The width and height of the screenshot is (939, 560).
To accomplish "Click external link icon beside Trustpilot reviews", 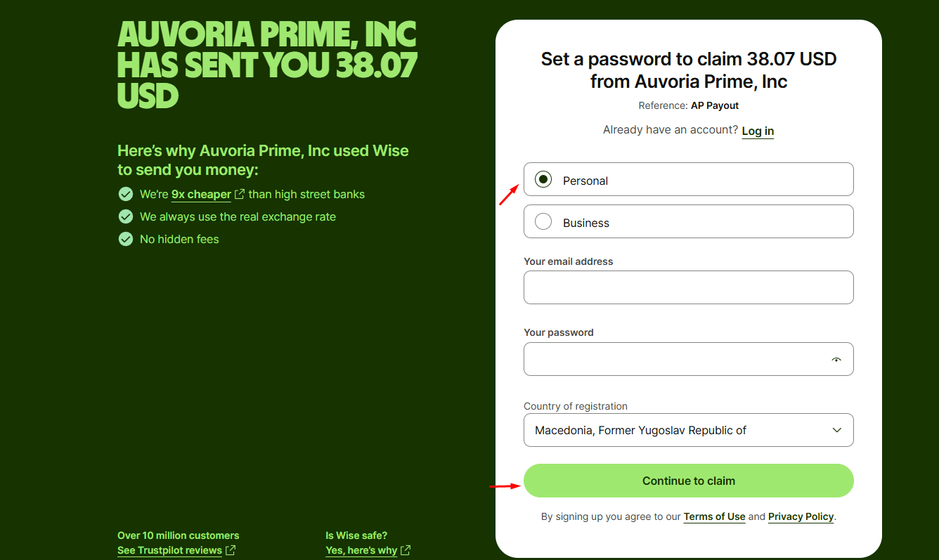I will click(x=230, y=550).
